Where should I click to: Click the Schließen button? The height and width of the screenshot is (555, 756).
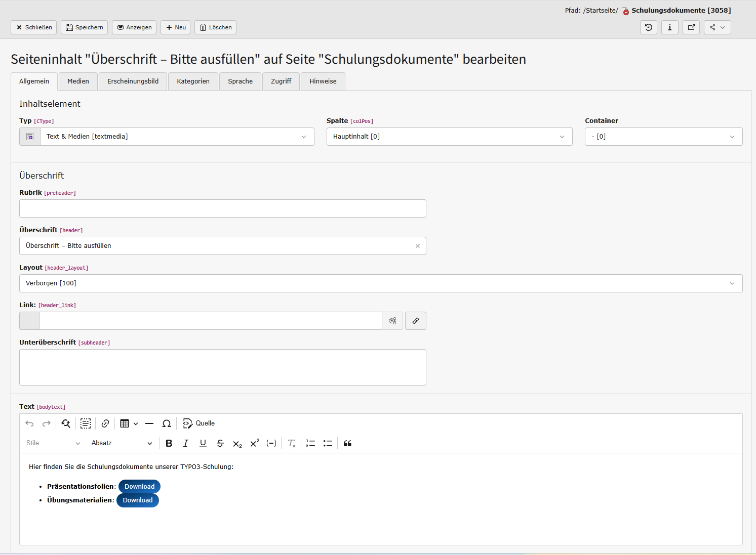[33, 27]
